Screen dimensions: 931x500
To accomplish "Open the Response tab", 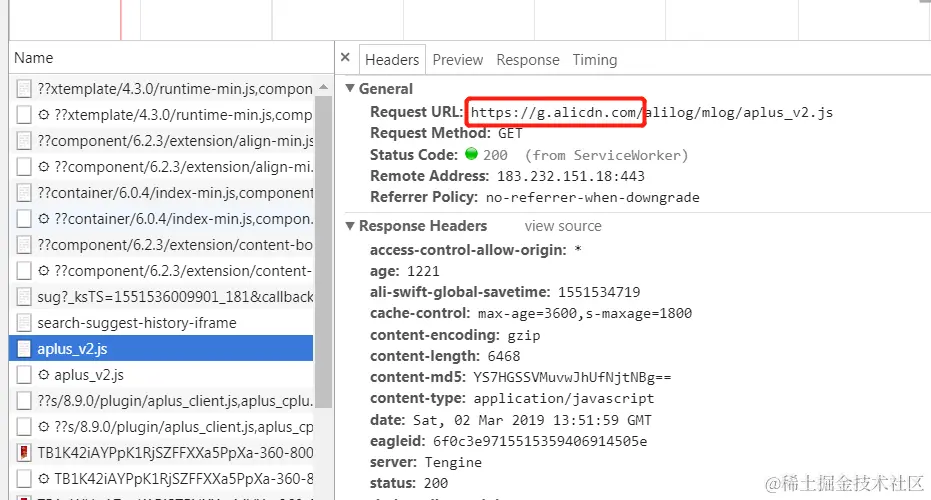I will click(528, 60).
